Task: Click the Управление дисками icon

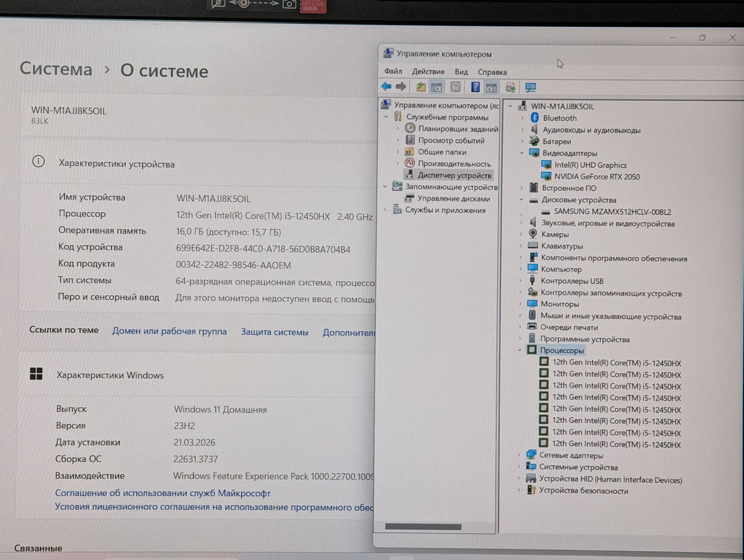Action: (409, 198)
